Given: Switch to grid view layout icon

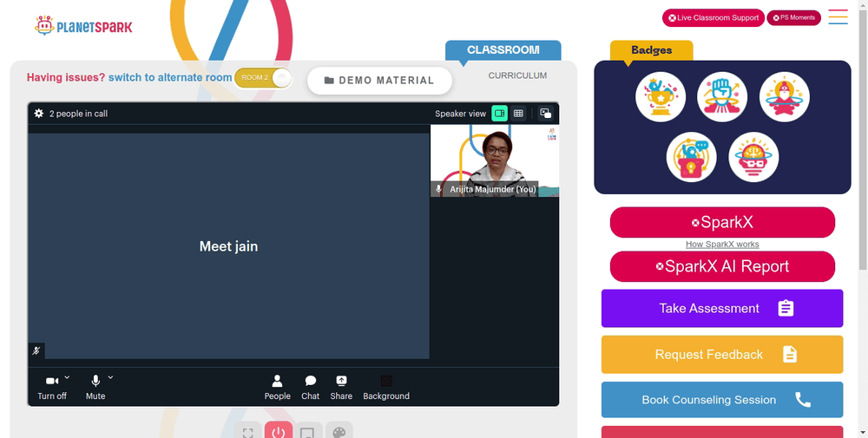Looking at the screenshot, I should pos(518,114).
